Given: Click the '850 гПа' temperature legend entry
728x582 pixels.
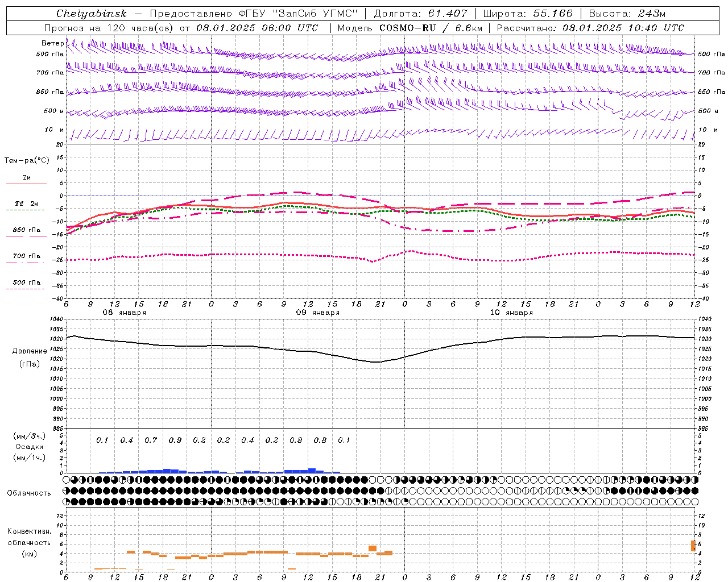Looking at the screenshot, I should [x=26, y=230].
